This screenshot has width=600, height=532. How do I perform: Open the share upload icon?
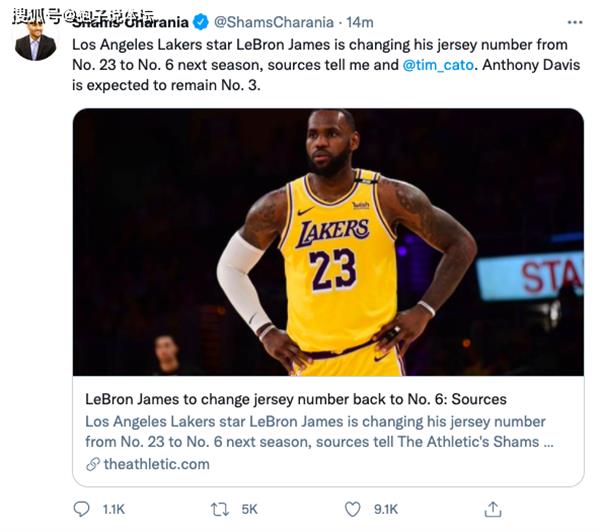point(493,509)
